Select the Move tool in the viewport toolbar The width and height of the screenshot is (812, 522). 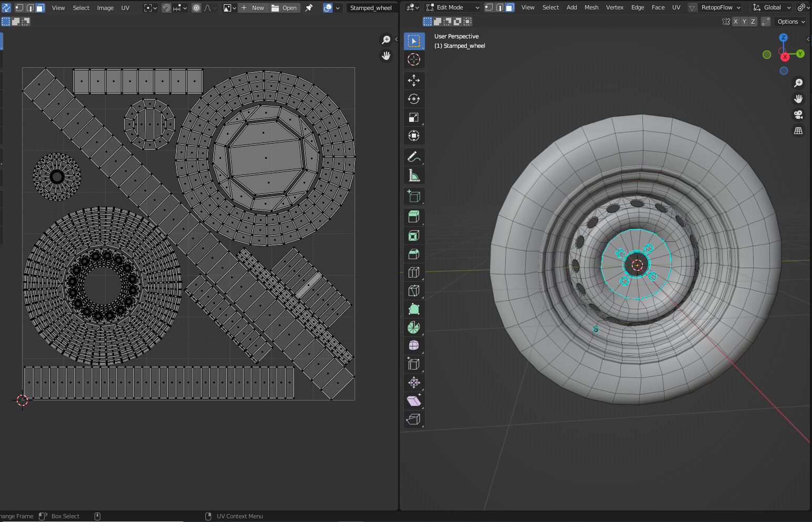point(414,80)
